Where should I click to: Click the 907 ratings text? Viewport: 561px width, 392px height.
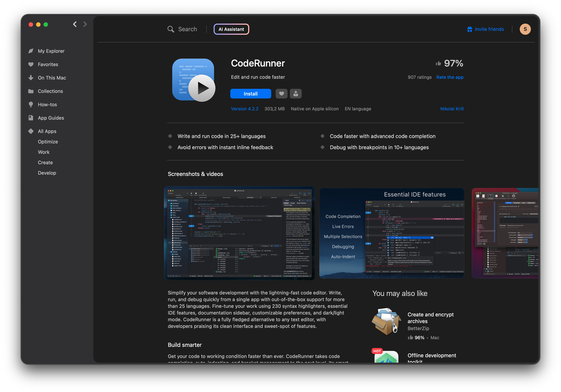420,77
